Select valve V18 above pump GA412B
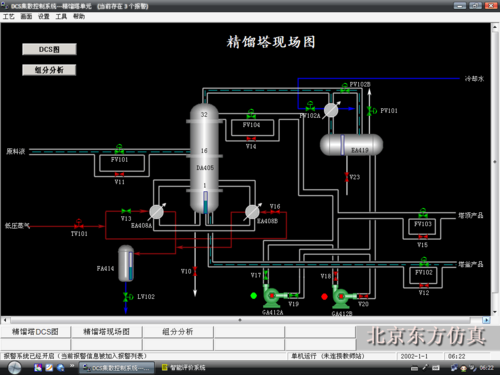 point(336,276)
